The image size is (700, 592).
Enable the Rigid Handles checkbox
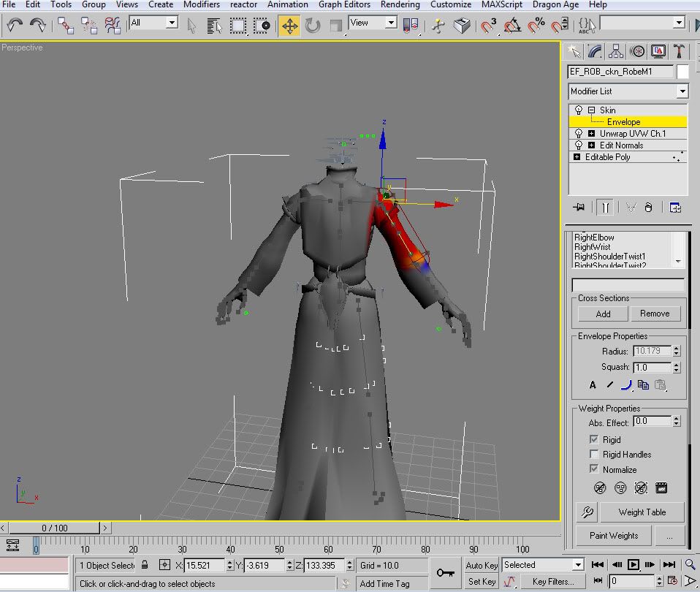[x=594, y=455]
